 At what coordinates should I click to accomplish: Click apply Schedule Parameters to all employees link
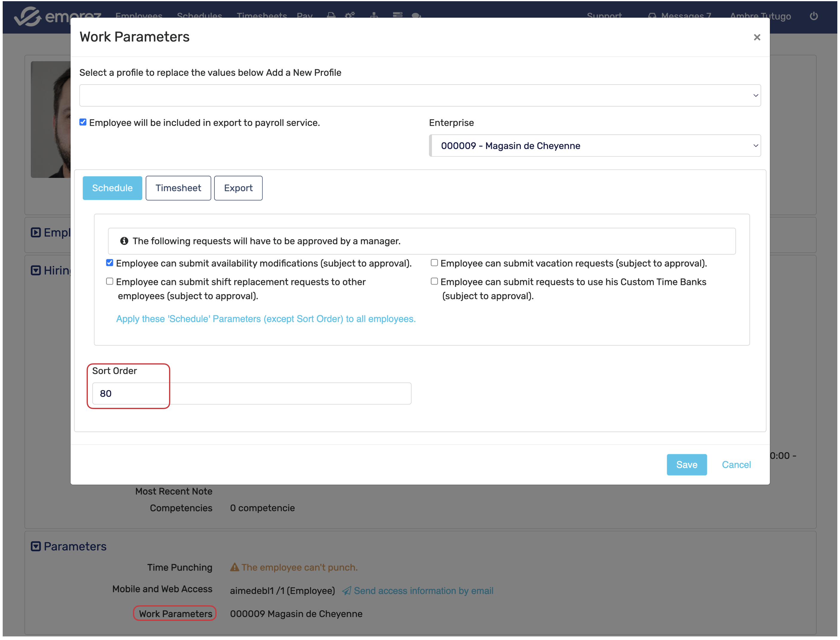point(266,319)
